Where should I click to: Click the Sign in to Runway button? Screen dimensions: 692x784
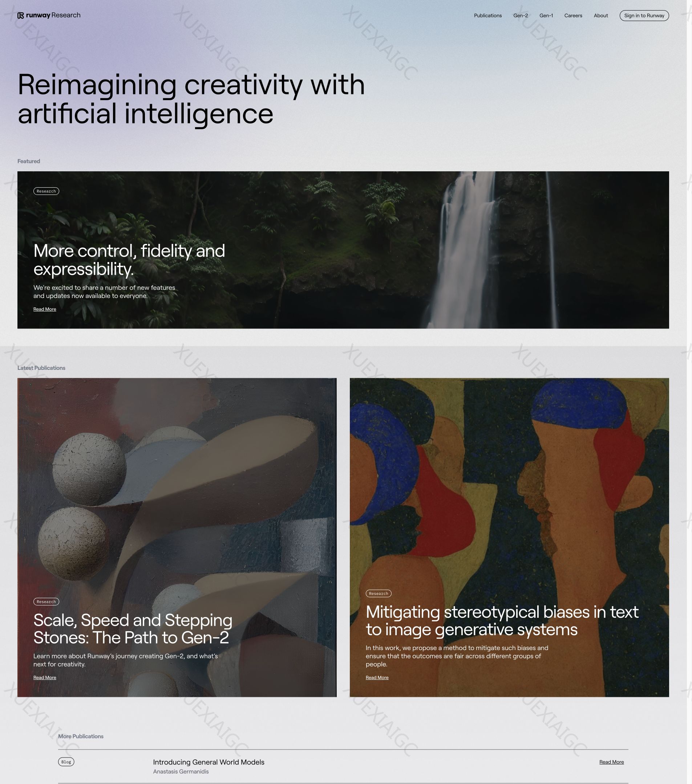(644, 16)
